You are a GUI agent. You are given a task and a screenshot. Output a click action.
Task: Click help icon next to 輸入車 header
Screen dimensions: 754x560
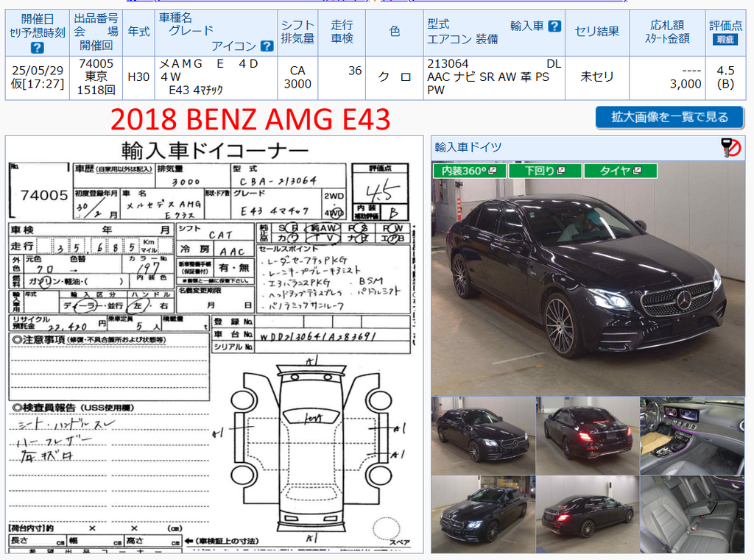point(554,26)
